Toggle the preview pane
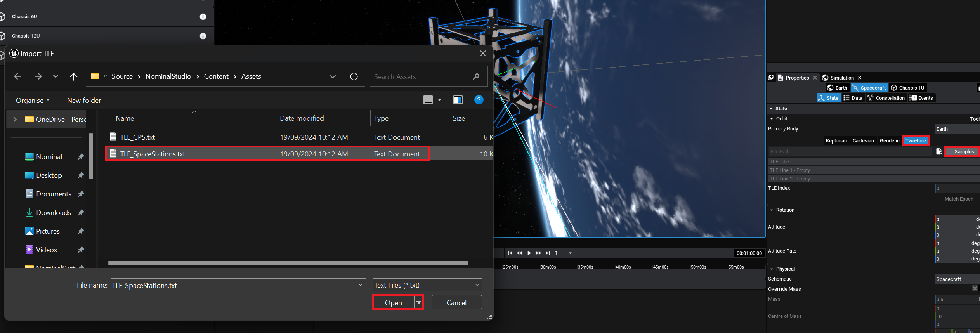Image resolution: width=980 pixels, height=333 pixels. click(x=458, y=100)
